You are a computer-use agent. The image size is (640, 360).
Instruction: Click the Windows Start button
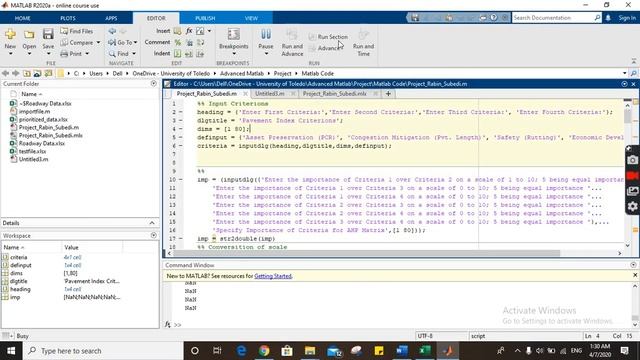tap(11, 351)
